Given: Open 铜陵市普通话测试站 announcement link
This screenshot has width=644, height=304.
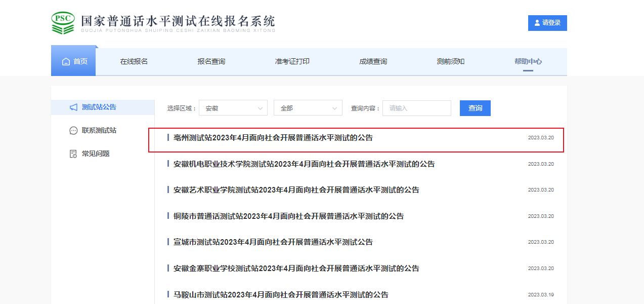Looking at the screenshot, I should 288,216.
